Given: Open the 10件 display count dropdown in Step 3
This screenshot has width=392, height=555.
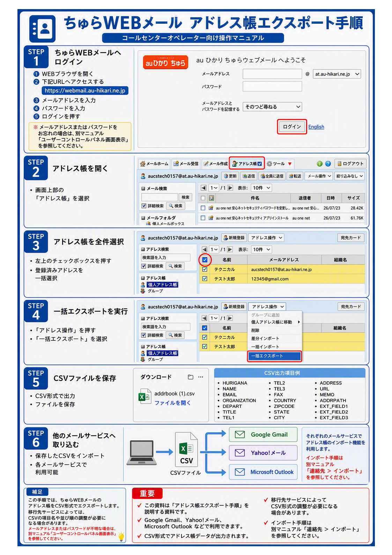Looking at the screenshot, I should click(261, 250).
